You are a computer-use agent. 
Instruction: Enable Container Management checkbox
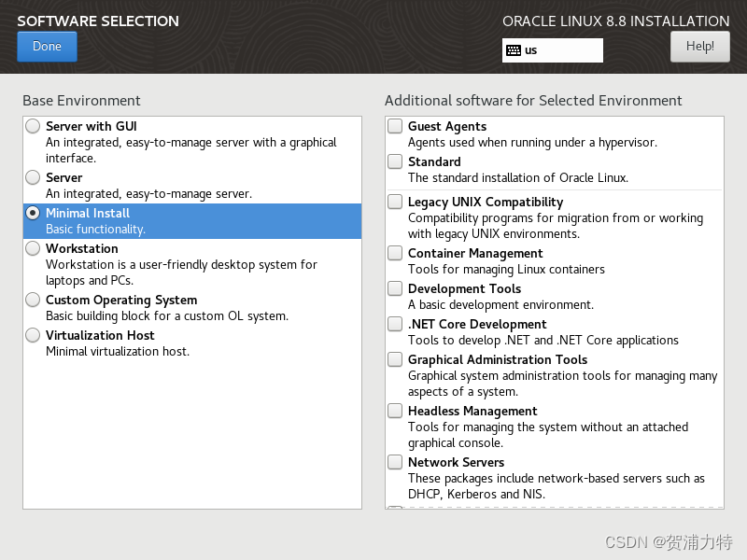pos(395,253)
